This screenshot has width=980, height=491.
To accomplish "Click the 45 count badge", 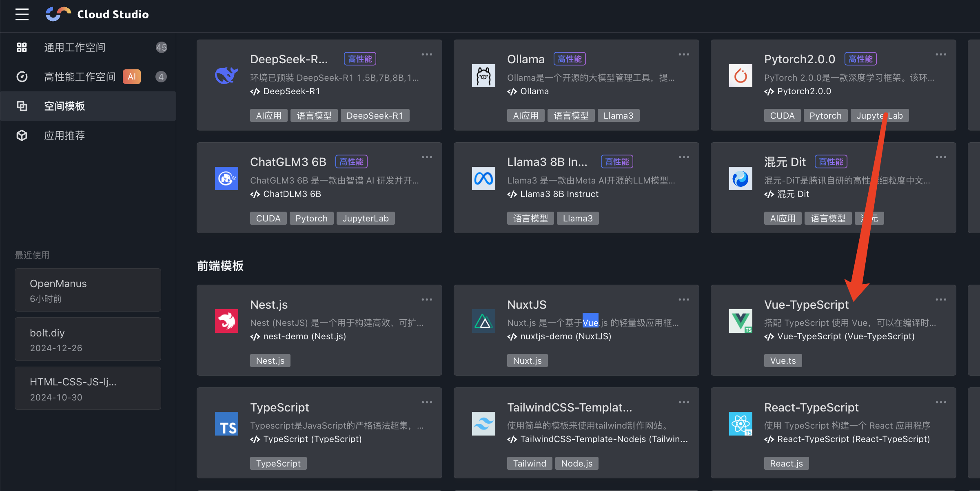I will tap(161, 47).
